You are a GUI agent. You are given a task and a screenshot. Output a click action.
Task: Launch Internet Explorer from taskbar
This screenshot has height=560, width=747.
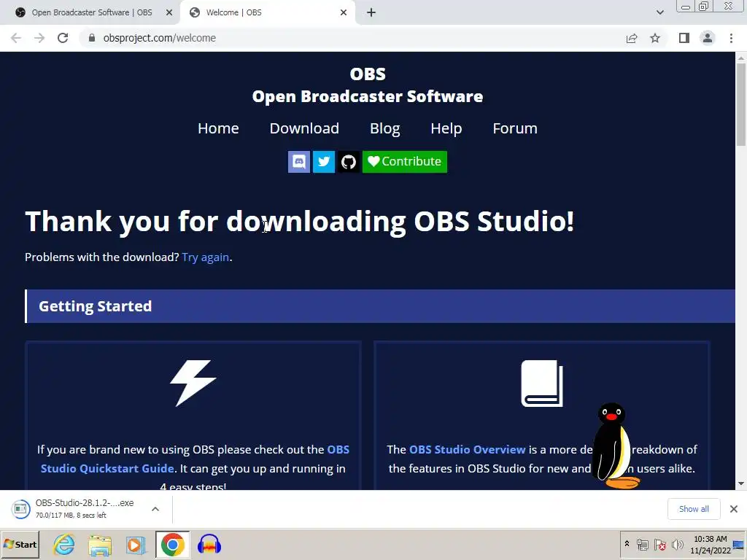(64, 545)
